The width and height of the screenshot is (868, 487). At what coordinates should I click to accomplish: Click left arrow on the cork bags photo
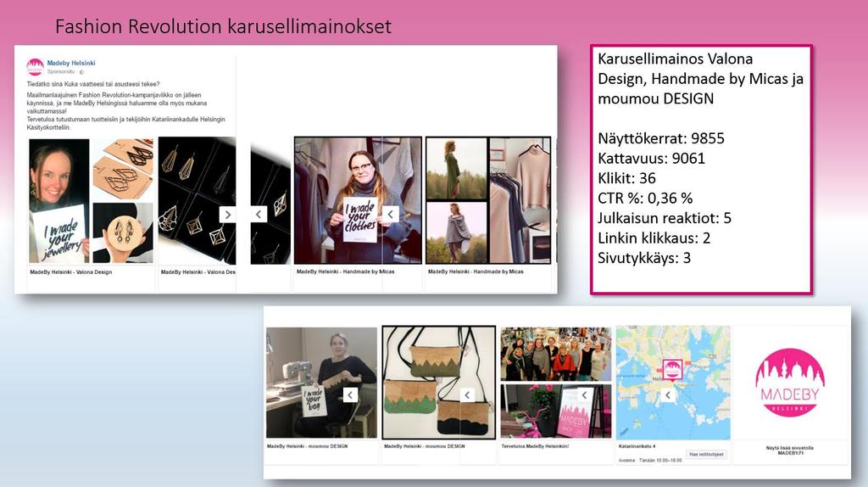[467, 395]
